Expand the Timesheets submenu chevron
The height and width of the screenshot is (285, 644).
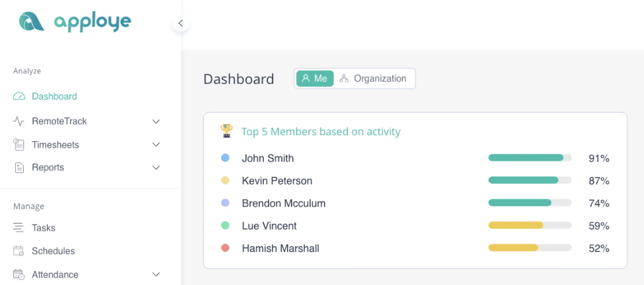(x=156, y=144)
